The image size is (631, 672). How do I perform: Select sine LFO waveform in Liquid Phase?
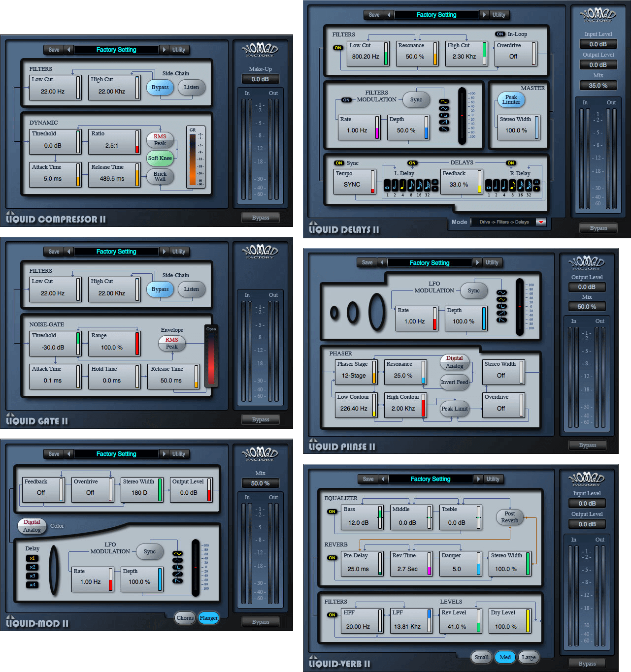pos(501,292)
